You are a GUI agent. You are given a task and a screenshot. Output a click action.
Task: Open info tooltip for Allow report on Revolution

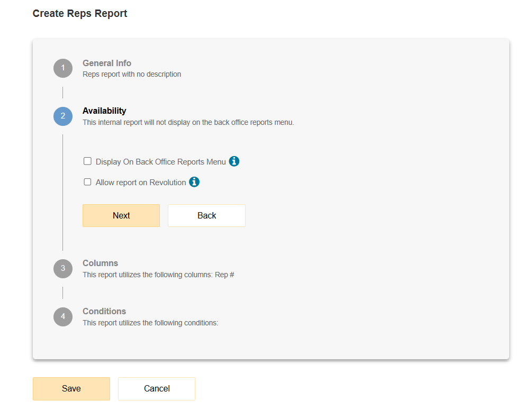point(194,181)
